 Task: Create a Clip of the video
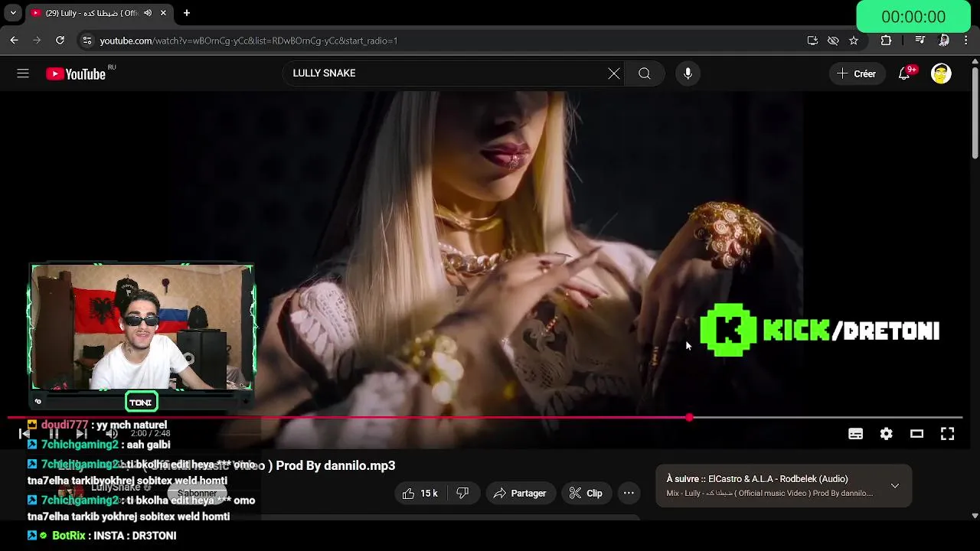(586, 494)
